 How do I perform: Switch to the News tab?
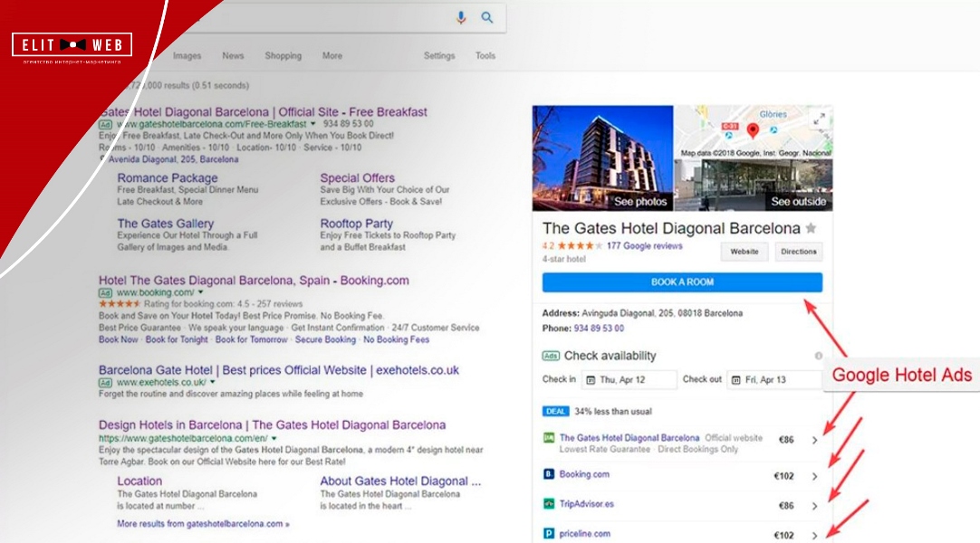pyautogui.click(x=233, y=55)
